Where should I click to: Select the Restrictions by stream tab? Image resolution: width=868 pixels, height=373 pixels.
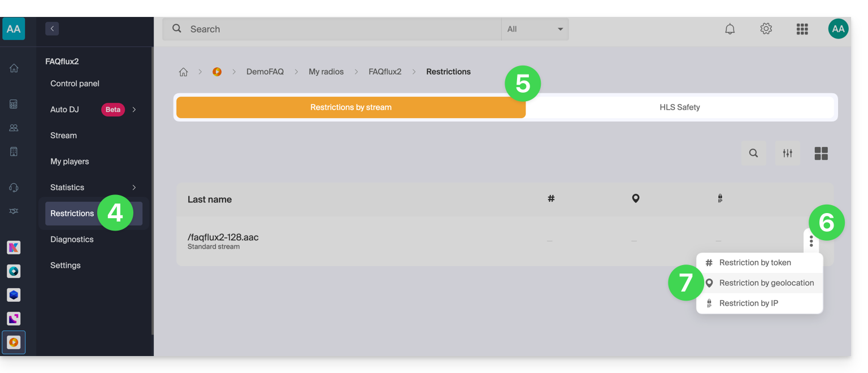350,107
